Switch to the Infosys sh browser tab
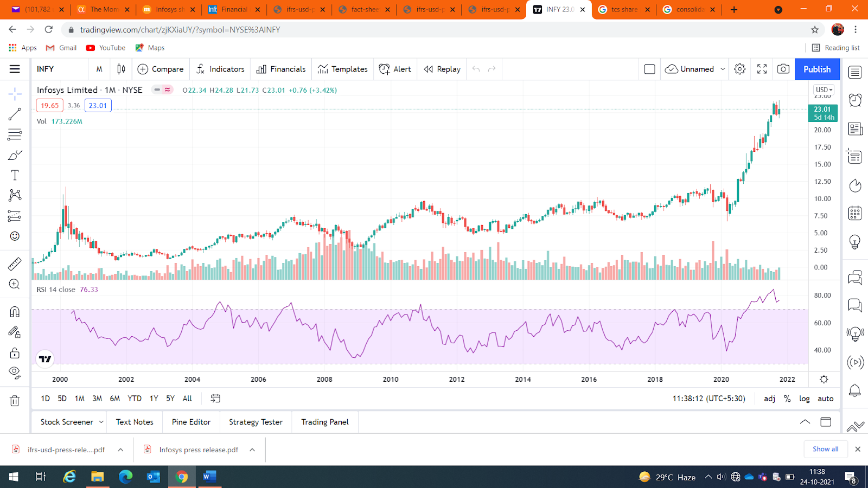The image size is (868, 488). pos(168,9)
